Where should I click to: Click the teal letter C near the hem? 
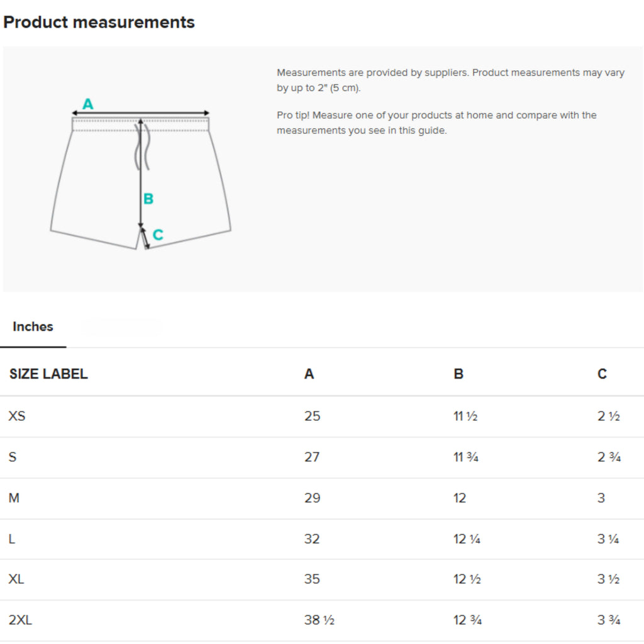157,234
